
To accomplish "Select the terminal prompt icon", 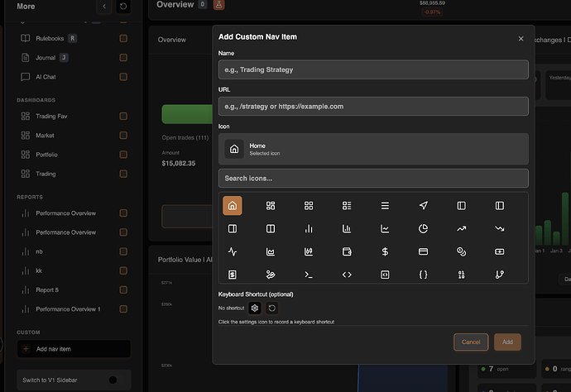I will (309, 275).
